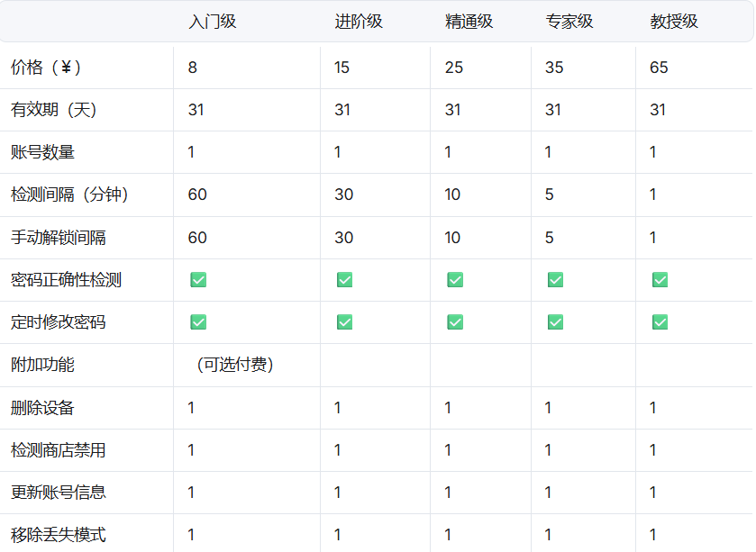Click 手动解锁间隔 value 60 under 入门级
This screenshot has width=756, height=552.
tap(197, 238)
